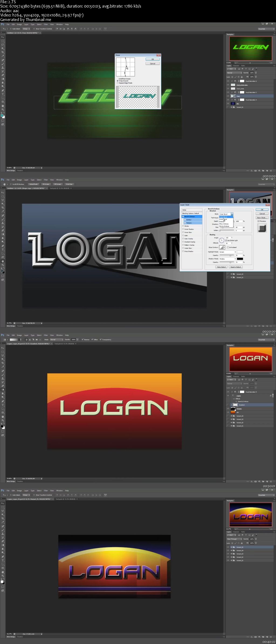Click the new layer icon in the Variant_05 frame

point(267,637)
